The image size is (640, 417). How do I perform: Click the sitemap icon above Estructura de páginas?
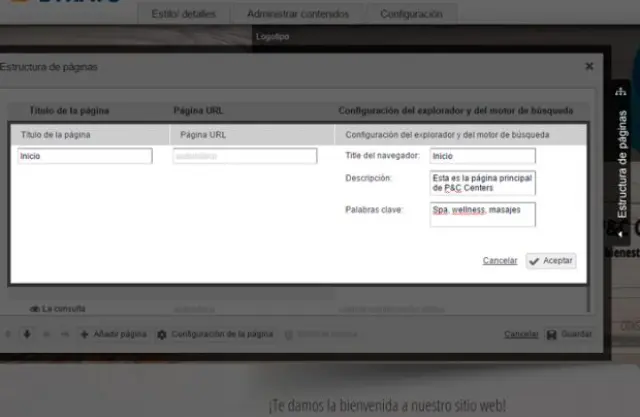pos(621,92)
